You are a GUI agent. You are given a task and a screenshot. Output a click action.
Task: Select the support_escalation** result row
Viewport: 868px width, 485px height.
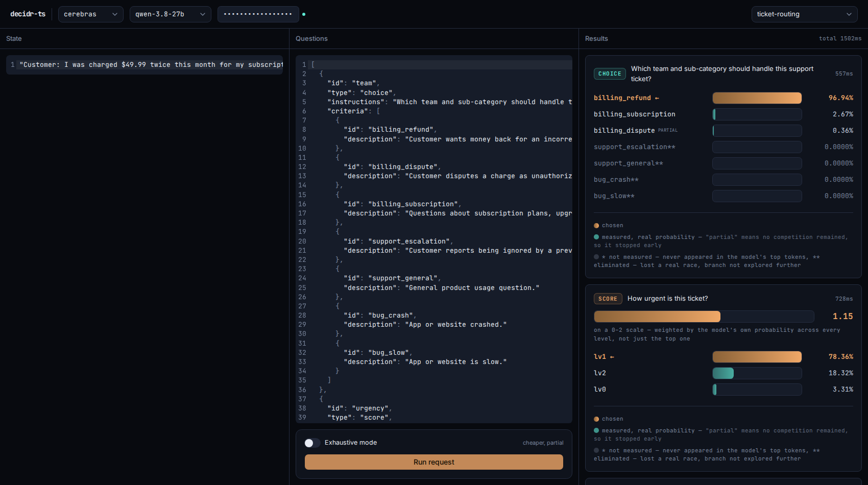(724, 147)
